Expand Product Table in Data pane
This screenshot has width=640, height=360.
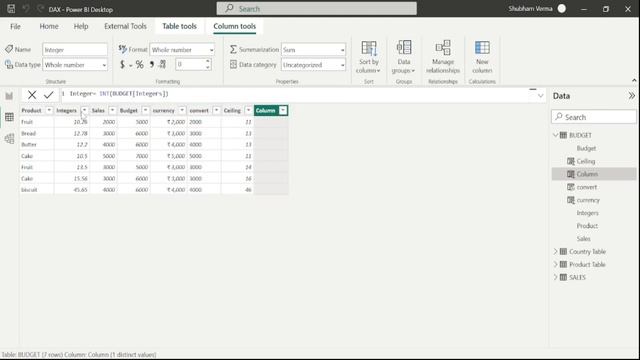(x=556, y=264)
